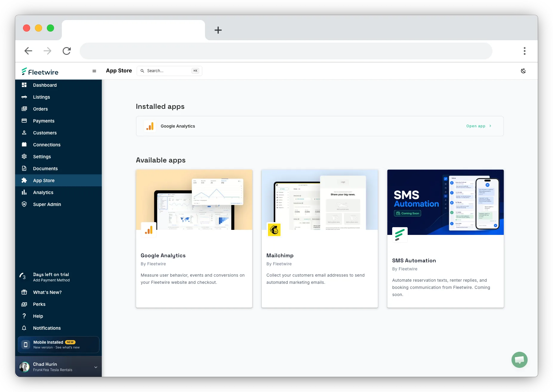Click the Coming Soon badge
Image resolution: width=553 pixels, height=392 pixels.
click(407, 213)
